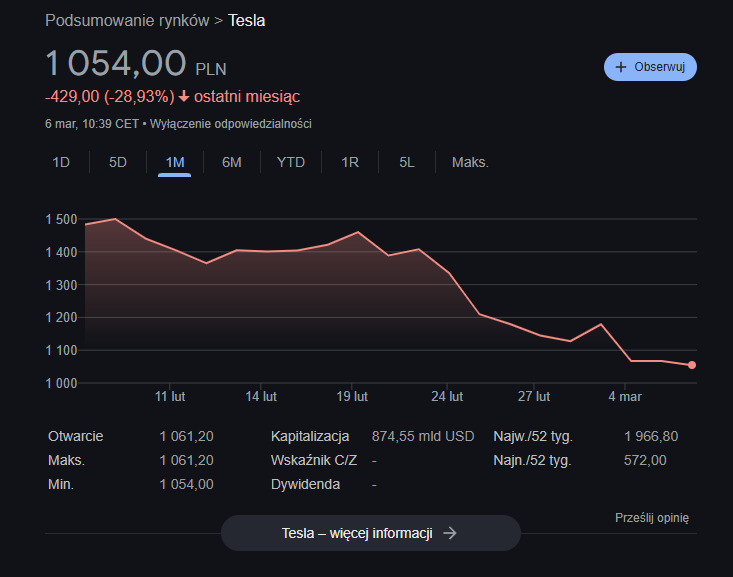The width and height of the screenshot is (733, 577).
Task: Show the Maks. maximum range
Action: (470, 162)
